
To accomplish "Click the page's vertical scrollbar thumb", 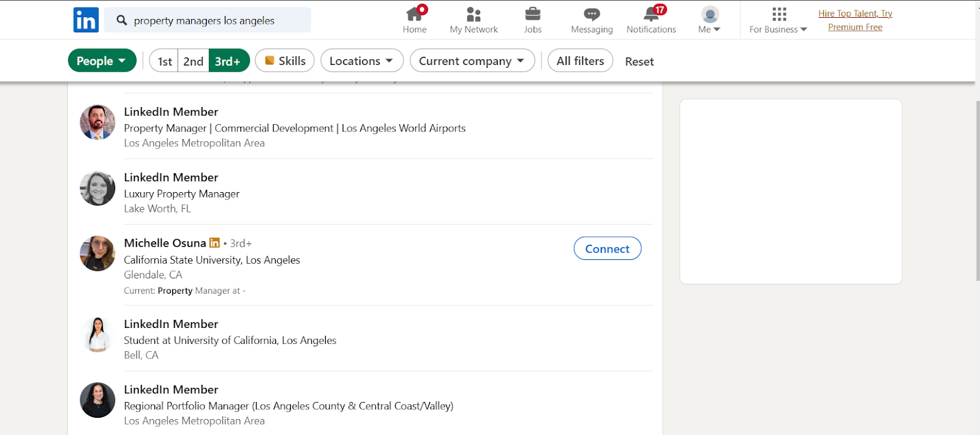I will point(978,191).
